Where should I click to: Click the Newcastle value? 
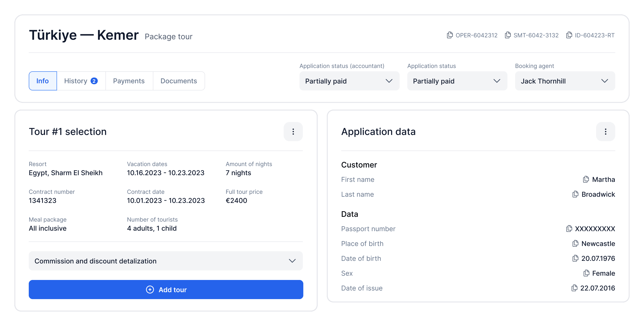tap(598, 243)
